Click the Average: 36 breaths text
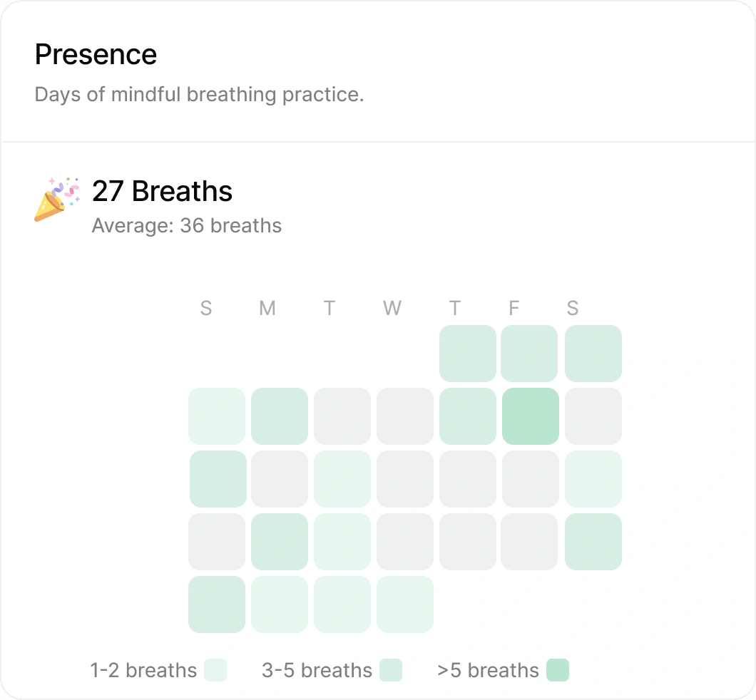Viewport: 756px width, 700px height. pos(186,225)
